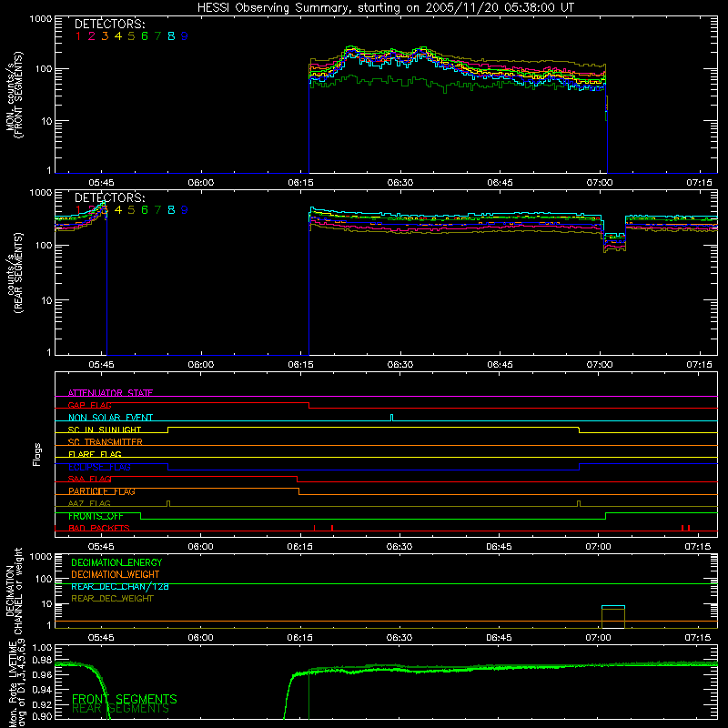Select detector 6 legend in rear segments panel
Image resolution: width=728 pixels, height=728 pixels.
145,210
